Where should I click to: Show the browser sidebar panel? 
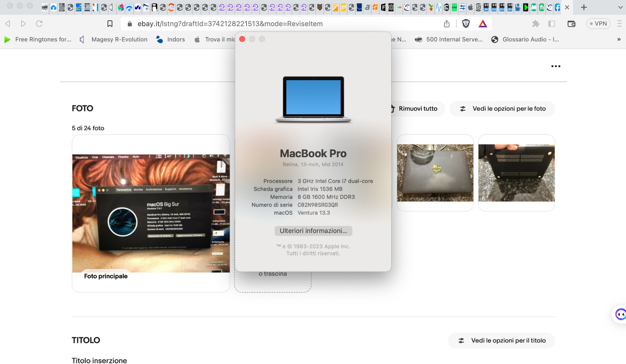pyautogui.click(x=552, y=24)
